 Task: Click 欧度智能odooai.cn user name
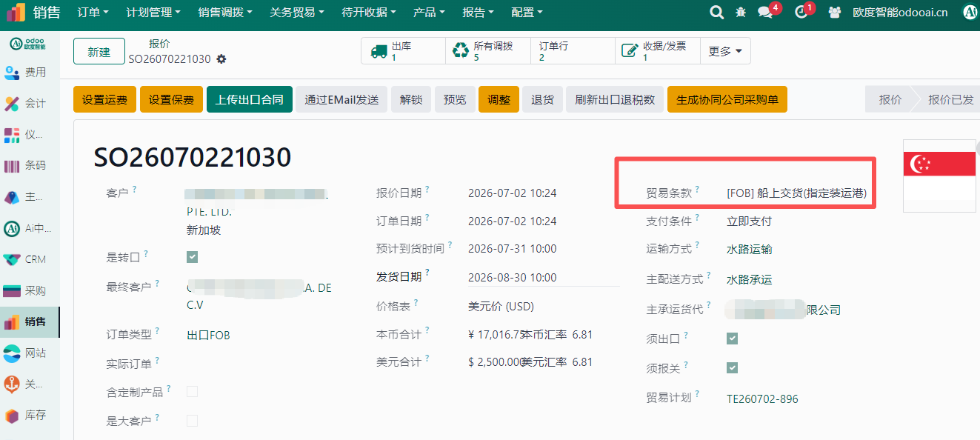(x=900, y=12)
